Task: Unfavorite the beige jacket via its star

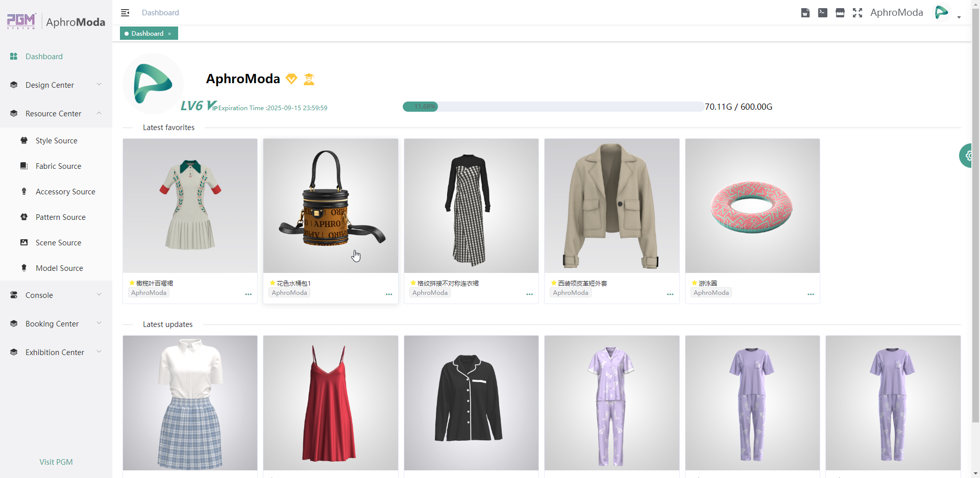Action: point(554,283)
